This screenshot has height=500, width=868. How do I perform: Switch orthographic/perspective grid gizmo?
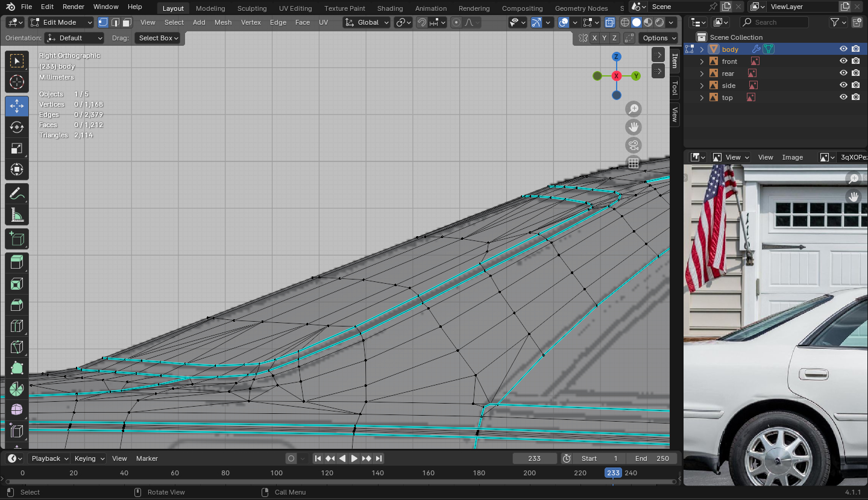coord(633,163)
